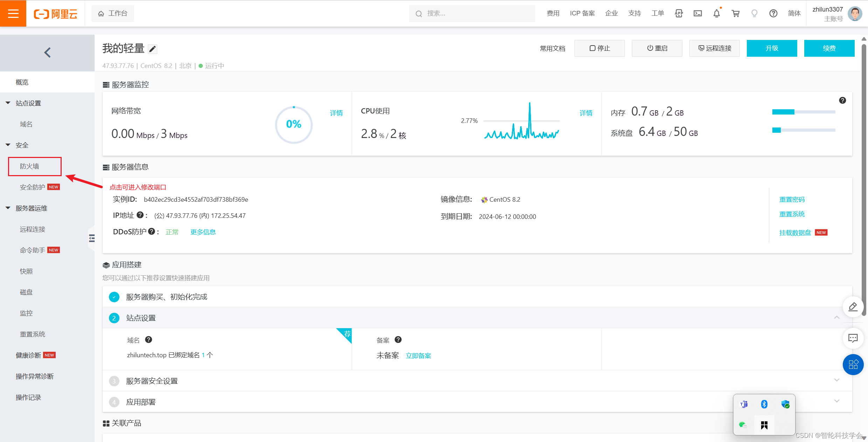
Task: Click the notification bell icon
Action: (716, 13)
